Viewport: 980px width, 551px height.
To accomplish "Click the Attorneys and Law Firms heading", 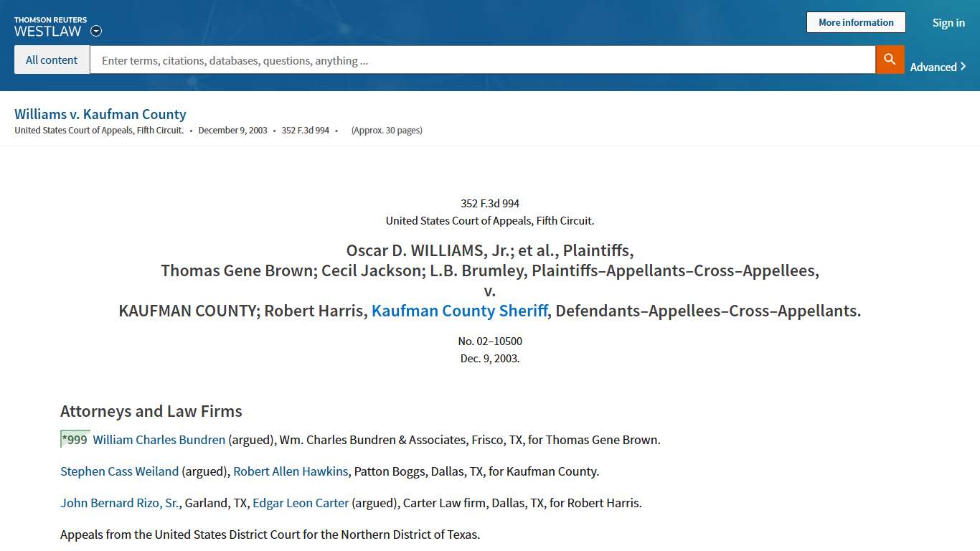I will [x=151, y=411].
